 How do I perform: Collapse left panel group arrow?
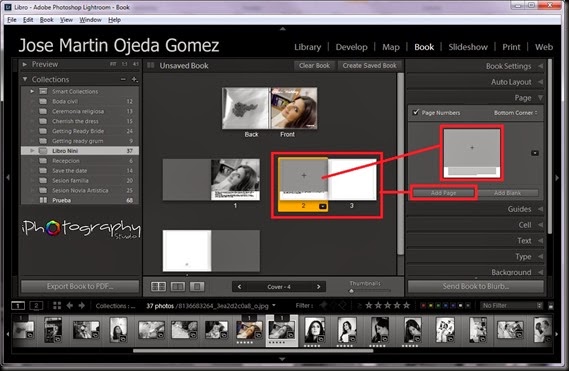point(8,178)
